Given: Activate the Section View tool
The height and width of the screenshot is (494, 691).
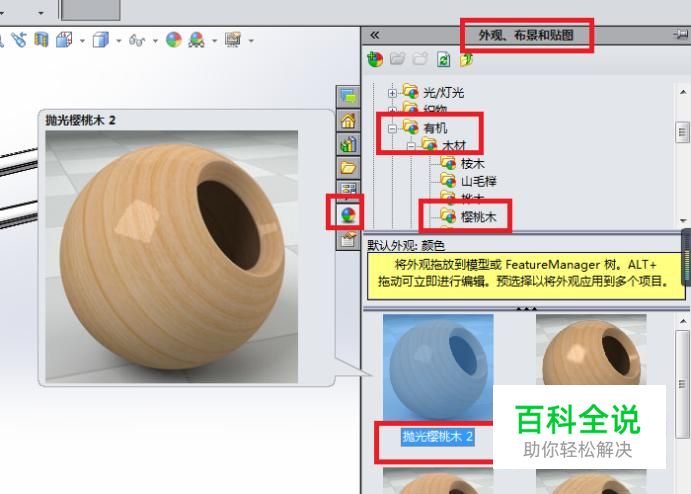Looking at the screenshot, I should (x=41, y=40).
